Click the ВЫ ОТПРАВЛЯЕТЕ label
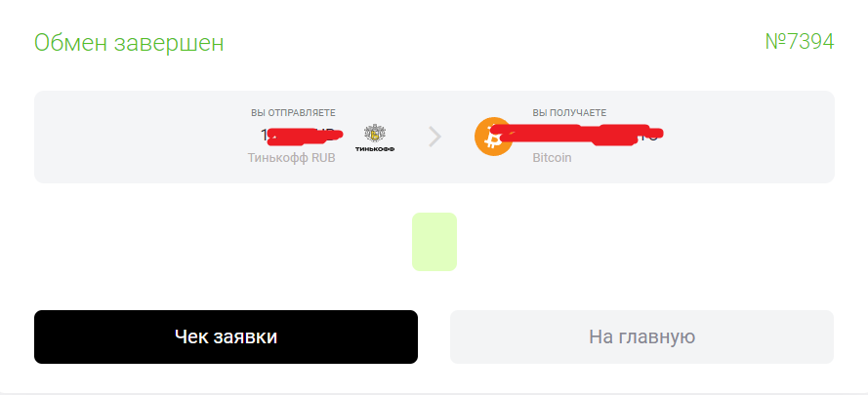The height and width of the screenshot is (395, 868). (293, 113)
